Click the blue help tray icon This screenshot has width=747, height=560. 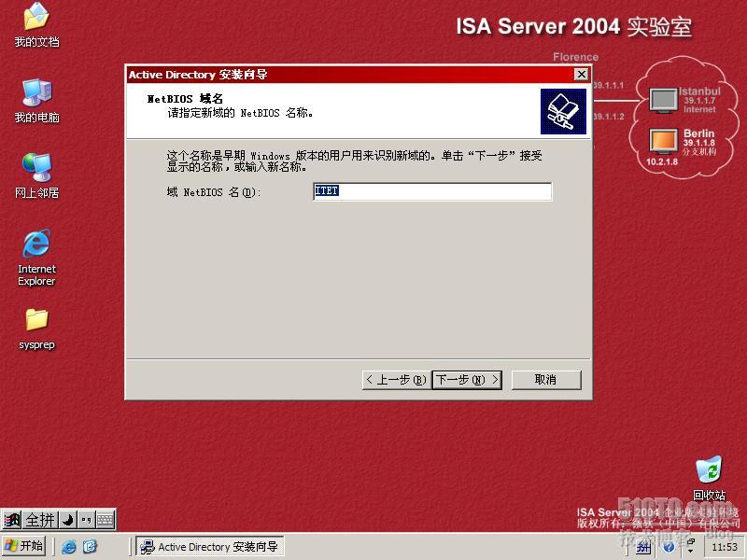(669, 547)
